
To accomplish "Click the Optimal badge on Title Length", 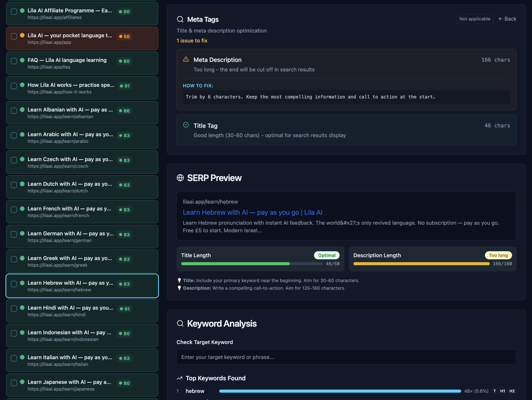I will [x=327, y=255].
